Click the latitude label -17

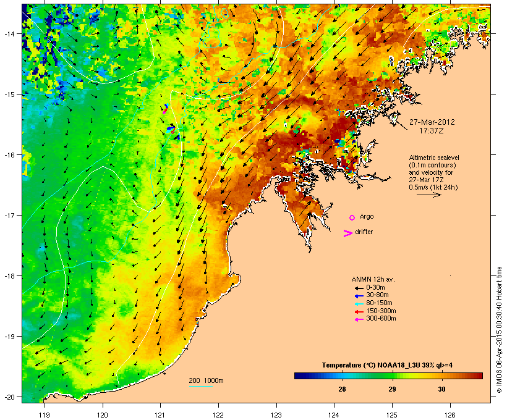point(9,216)
